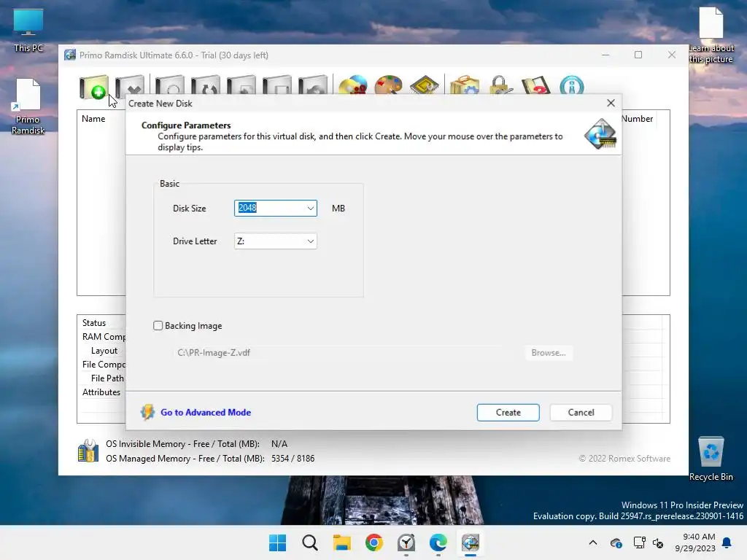The height and width of the screenshot is (560, 747).
Task: Maximize the Primo Ramdisk Ultimate window
Action: click(x=638, y=55)
